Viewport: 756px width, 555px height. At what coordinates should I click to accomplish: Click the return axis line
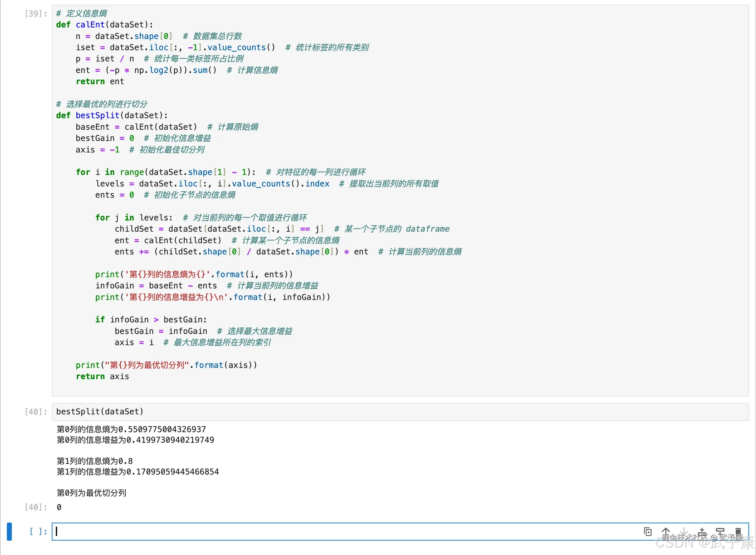[103, 377]
